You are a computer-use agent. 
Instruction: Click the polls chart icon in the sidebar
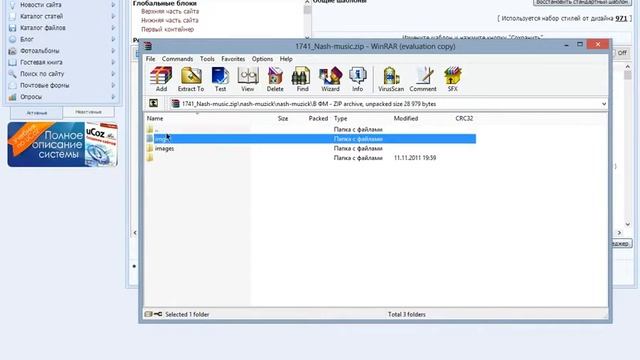13,97
